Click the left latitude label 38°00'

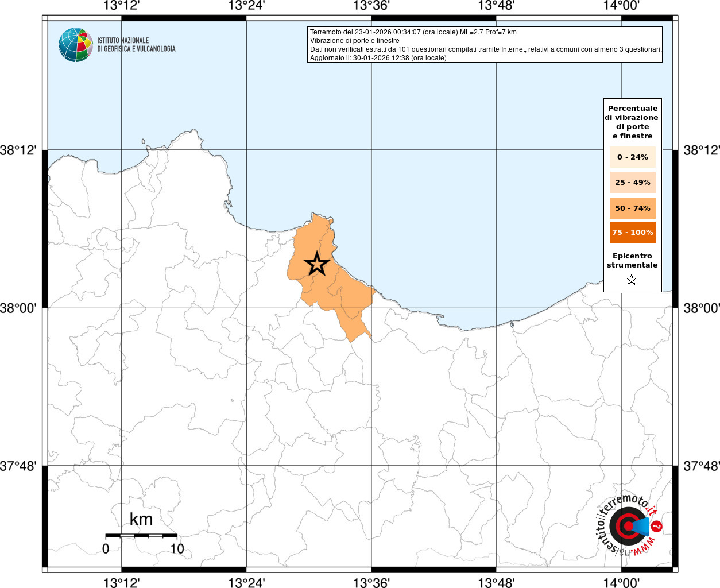[x=18, y=308]
